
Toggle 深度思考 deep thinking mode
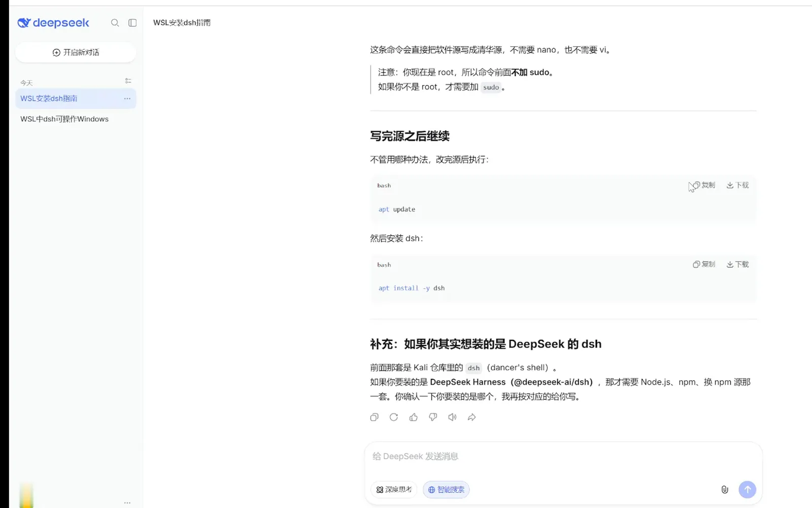tap(394, 490)
